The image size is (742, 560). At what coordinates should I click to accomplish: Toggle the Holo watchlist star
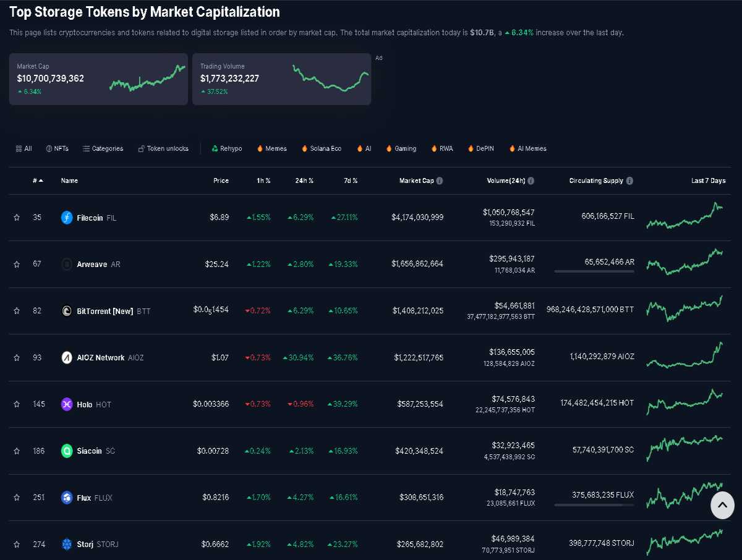17,404
